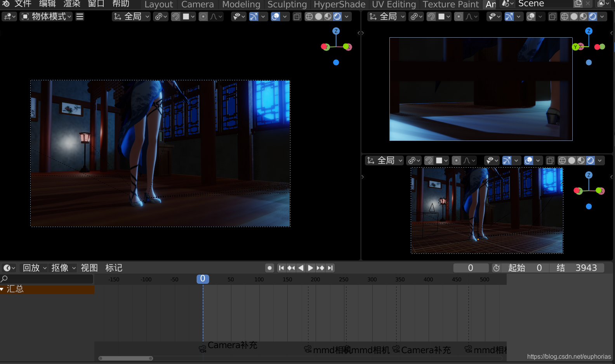Click the hamburger menu icon in main viewport
Viewport: 615px width, 364px height.
coord(80,17)
